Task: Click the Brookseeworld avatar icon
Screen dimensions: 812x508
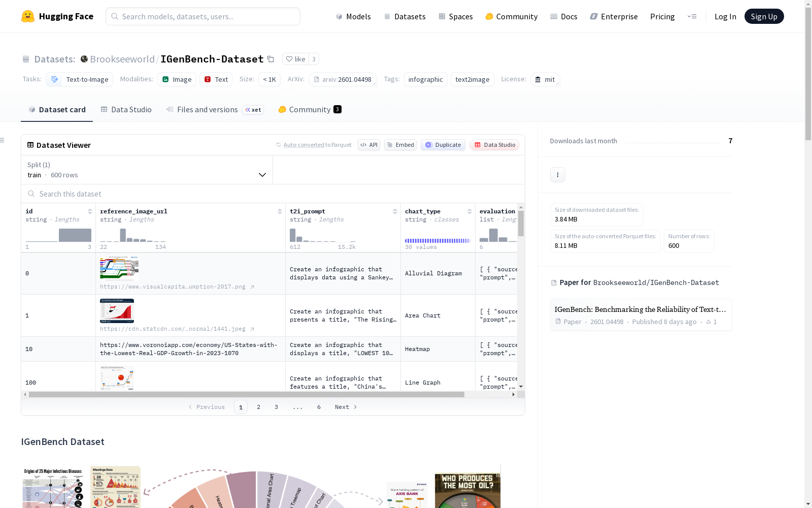Action: 84,59
